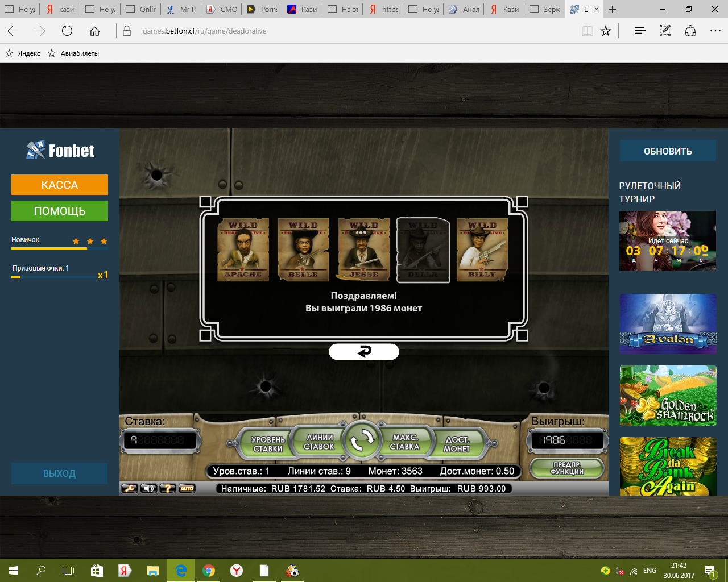The height and width of the screenshot is (582, 728).
Task: Open the Яндекс bookmark
Action: point(23,53)
